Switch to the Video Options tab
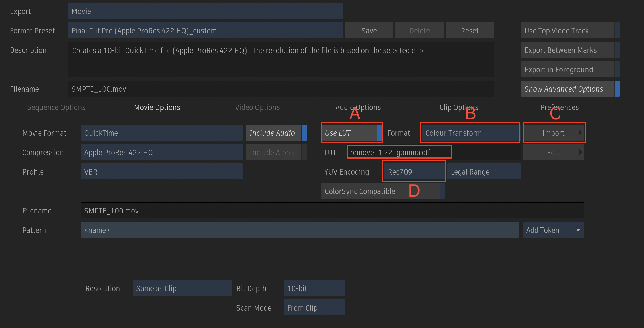The image size is (644, 328). click(x=257, y=107)
